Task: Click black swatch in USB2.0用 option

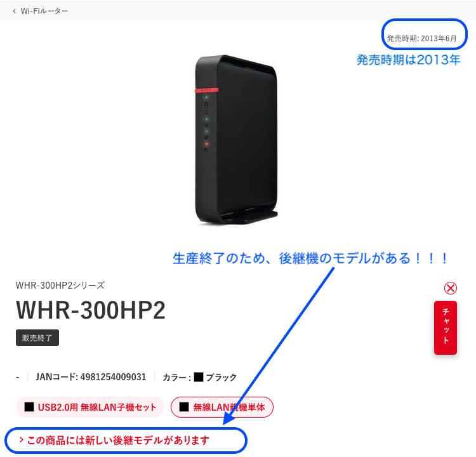Action: tap(29, 407)
